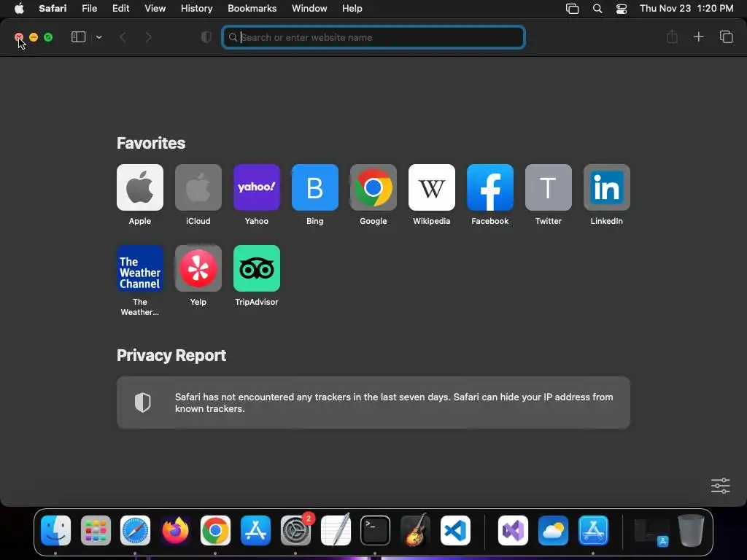Click the Share toolbar icon
This screenshot has height=560, width=747.
[672, 36]
